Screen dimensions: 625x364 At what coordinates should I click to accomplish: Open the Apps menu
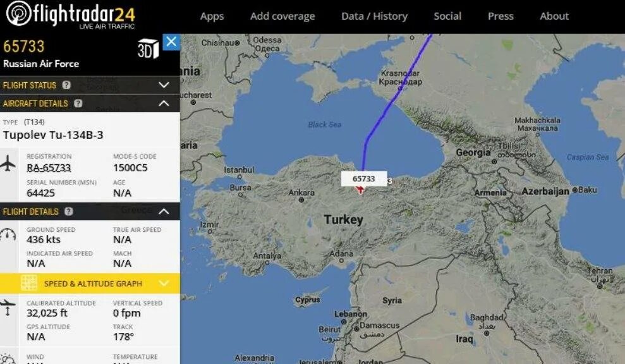click(x=212, y=16)
